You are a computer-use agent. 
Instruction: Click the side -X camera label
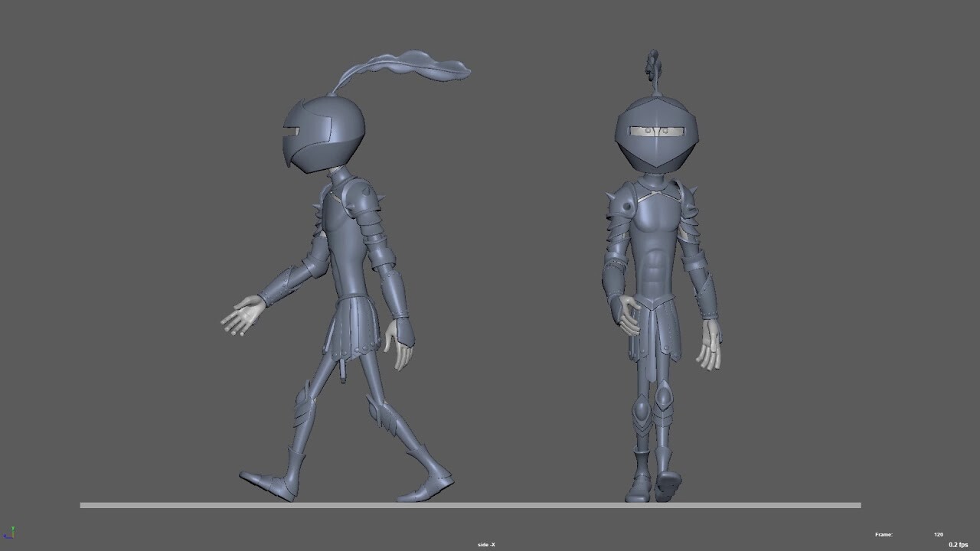485,544
